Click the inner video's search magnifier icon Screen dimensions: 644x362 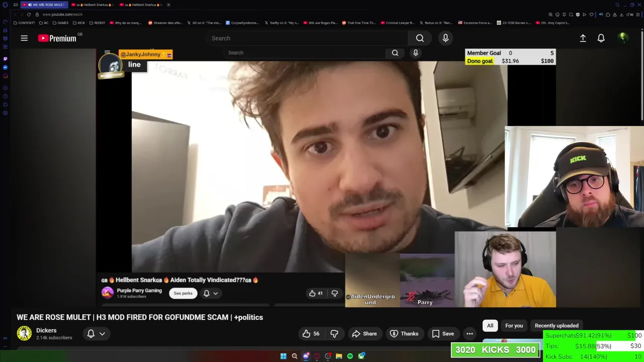[x=395, y=53]
